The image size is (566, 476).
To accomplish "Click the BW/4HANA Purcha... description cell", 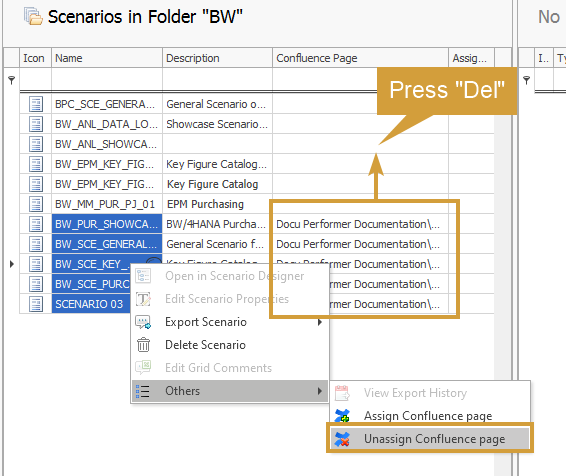I will (x=217, y=224).
